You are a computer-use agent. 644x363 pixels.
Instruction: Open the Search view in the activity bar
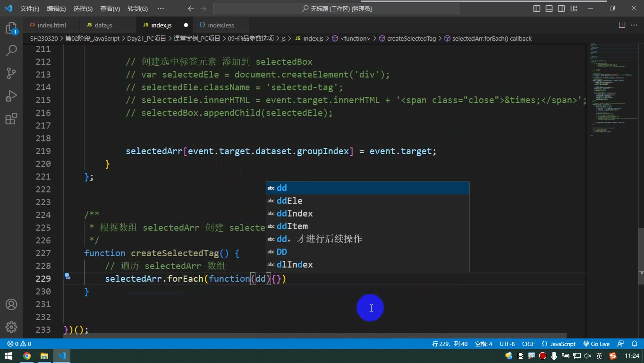pyautogui.click(x=11, y=50)
